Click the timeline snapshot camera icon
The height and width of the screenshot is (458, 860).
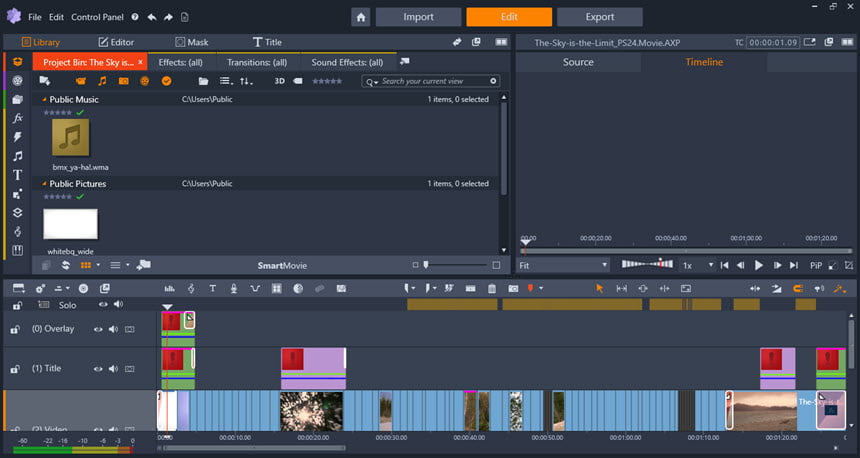513,289
